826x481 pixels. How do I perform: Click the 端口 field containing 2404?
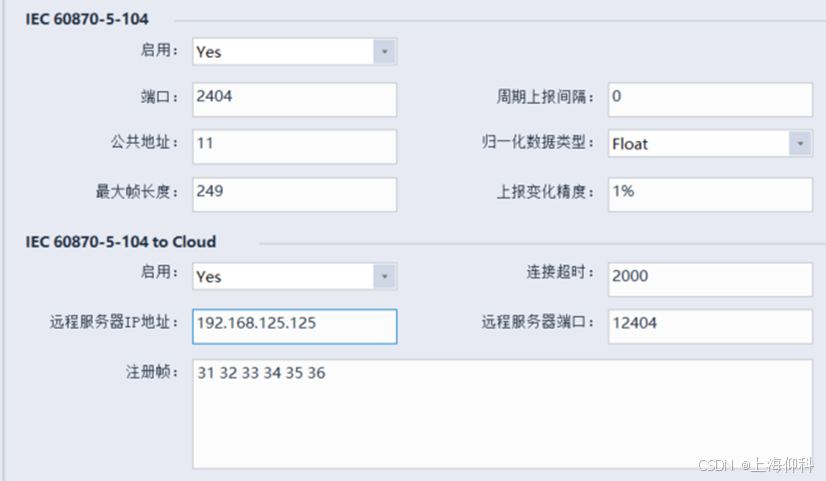click(x=295, y=98)
